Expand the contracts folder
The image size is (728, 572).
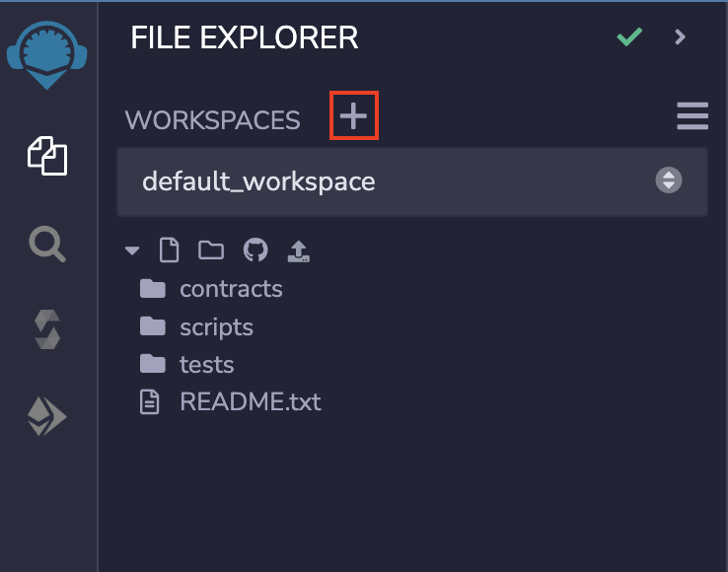230,289
